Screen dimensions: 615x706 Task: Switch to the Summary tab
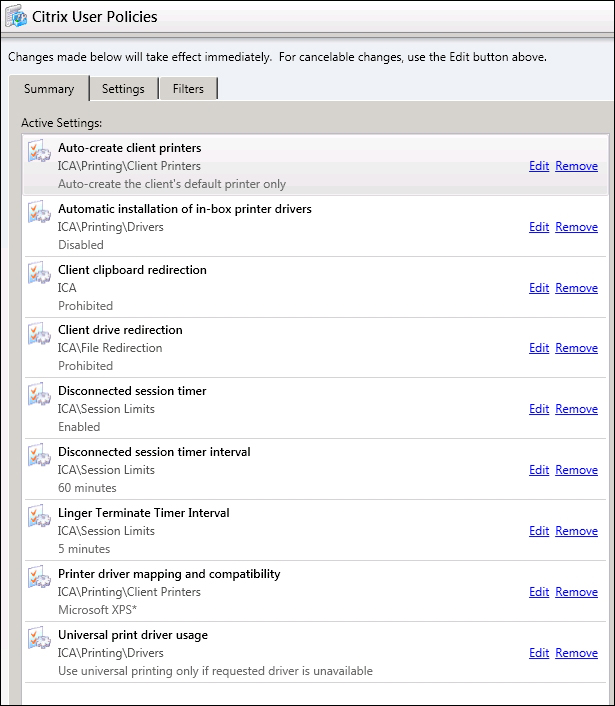(49, 89)
